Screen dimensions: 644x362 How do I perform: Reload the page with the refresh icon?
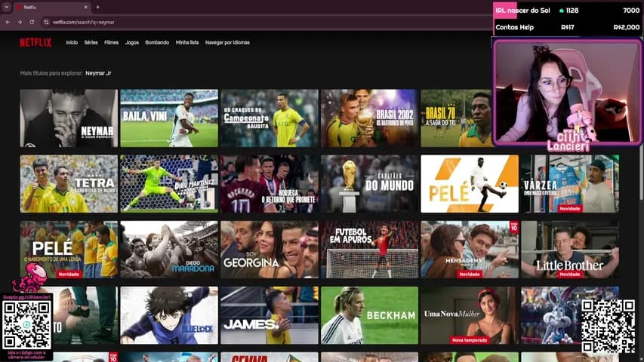(x=32, y=22)
